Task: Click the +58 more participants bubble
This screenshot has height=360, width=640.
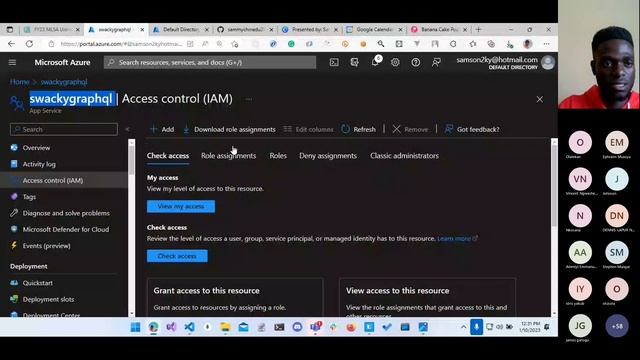Action: point(617,326)
